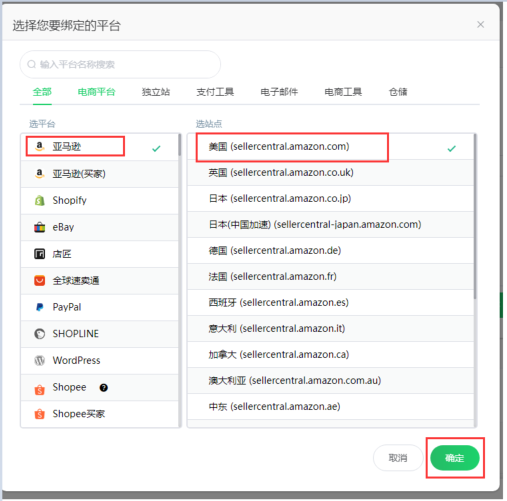Screen dimensions: 507x501
Task: Choose the WordPress logo icon
Action: [40, 360]
